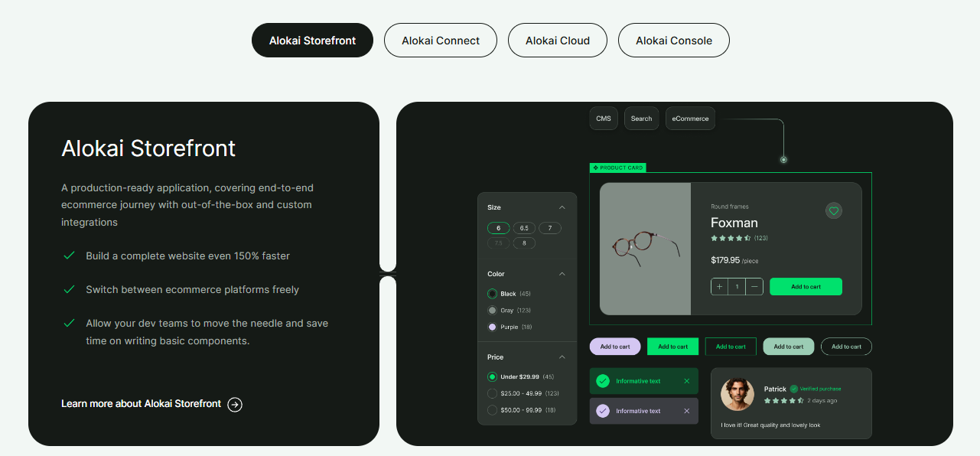Click the Foxman star rating (123)

[739, 238]
